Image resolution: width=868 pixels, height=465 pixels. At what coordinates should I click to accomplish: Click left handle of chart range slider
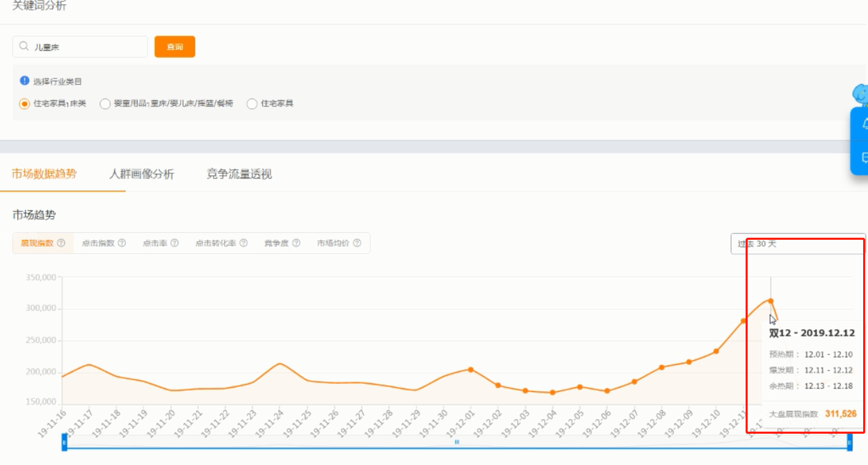pyautogui.click(x=64, y=441)
